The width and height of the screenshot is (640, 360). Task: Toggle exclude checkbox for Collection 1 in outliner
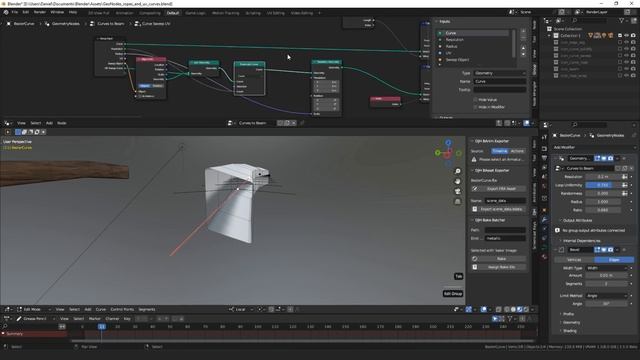[x=620, y=36]
